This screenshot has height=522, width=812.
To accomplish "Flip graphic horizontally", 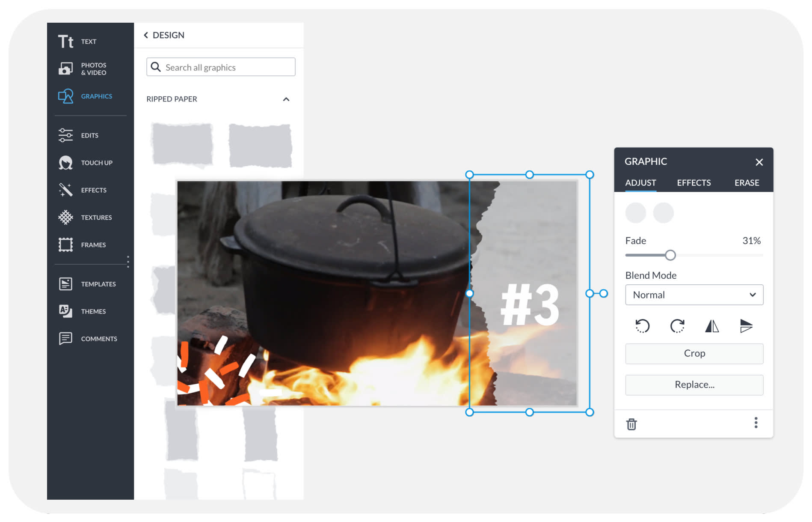I will (712, 326).
